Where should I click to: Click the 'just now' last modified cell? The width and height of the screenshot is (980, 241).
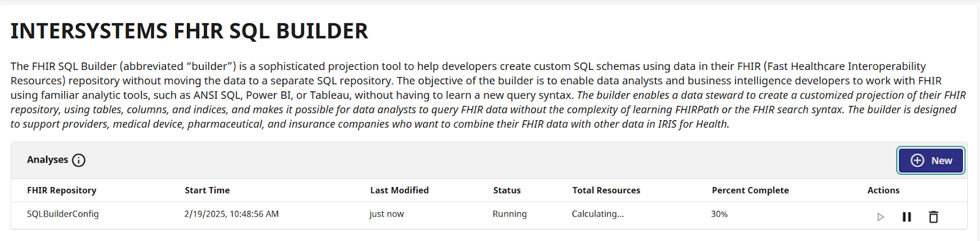(386, 214)
